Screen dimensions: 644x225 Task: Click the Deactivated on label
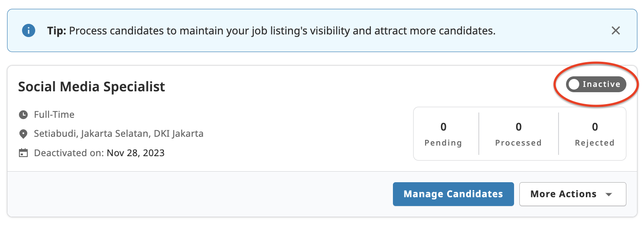click(x=69, y=153)
